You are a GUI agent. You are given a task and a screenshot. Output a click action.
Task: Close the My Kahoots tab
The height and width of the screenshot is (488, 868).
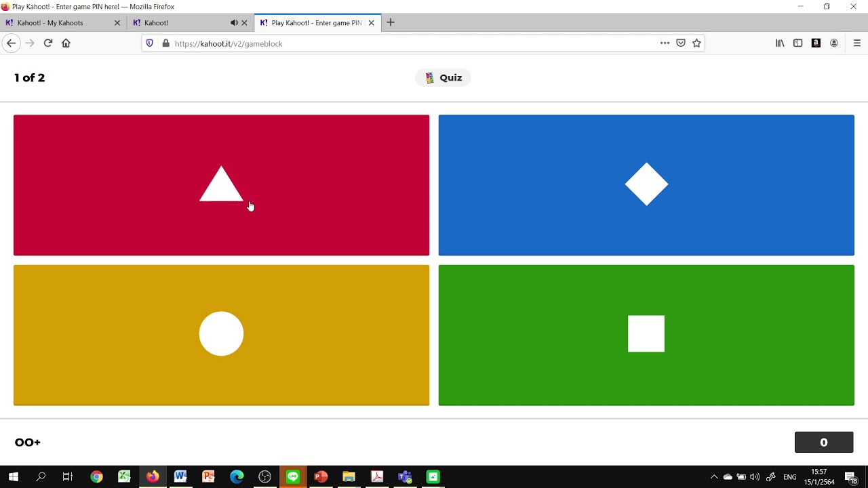tap(117, 22)
